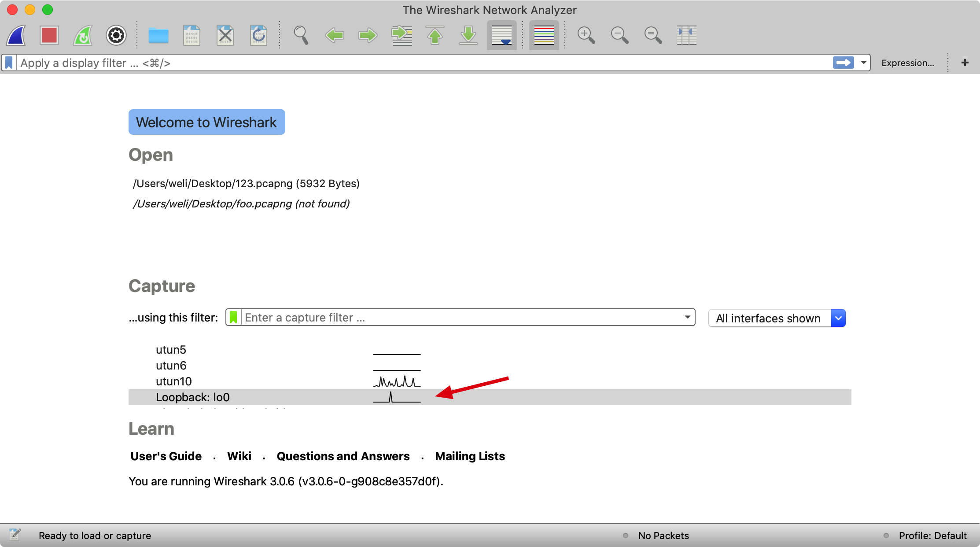
Task: Open the capture filter dropdown arrow
Action: (687, 318)
